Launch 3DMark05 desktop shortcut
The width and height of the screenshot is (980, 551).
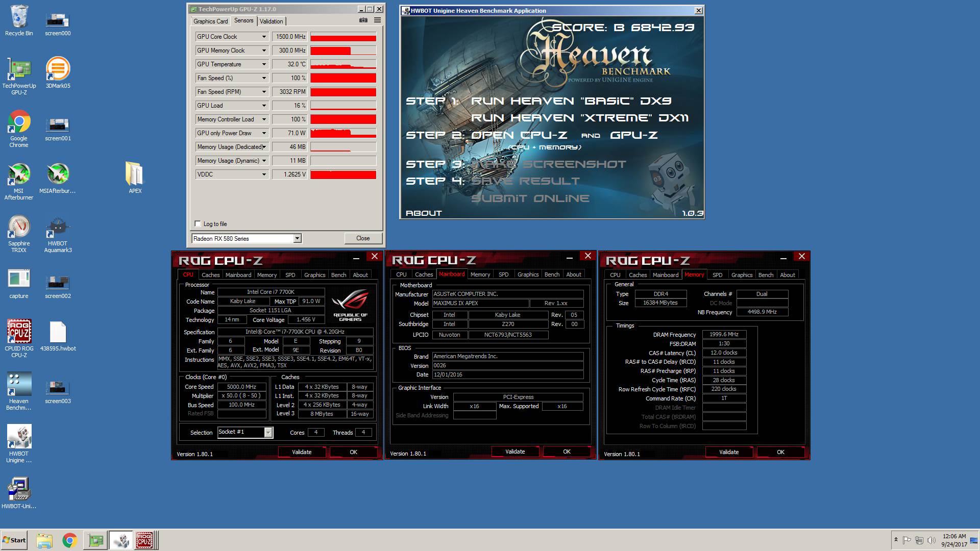58,73
